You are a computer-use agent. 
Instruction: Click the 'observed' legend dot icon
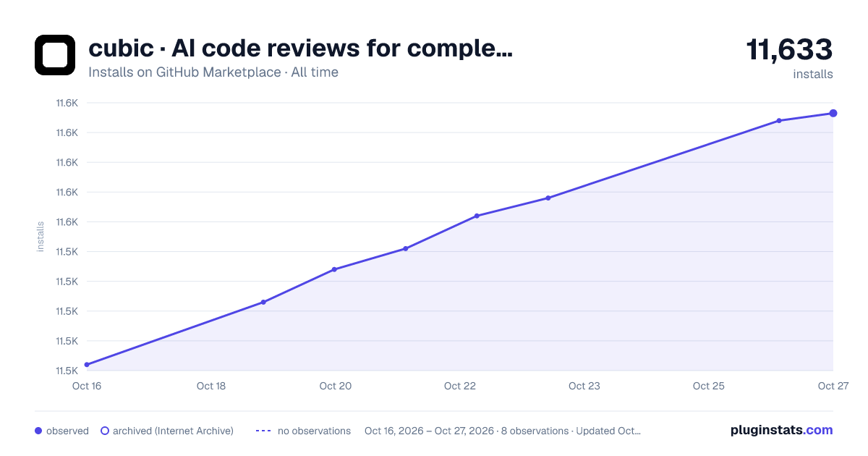[x=38, y=431]
